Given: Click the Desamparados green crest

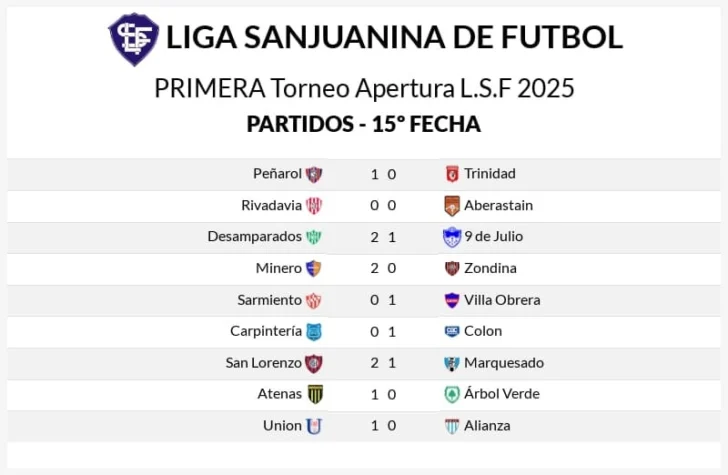Looking at the screenshot, I should click(x=314, y=237).
